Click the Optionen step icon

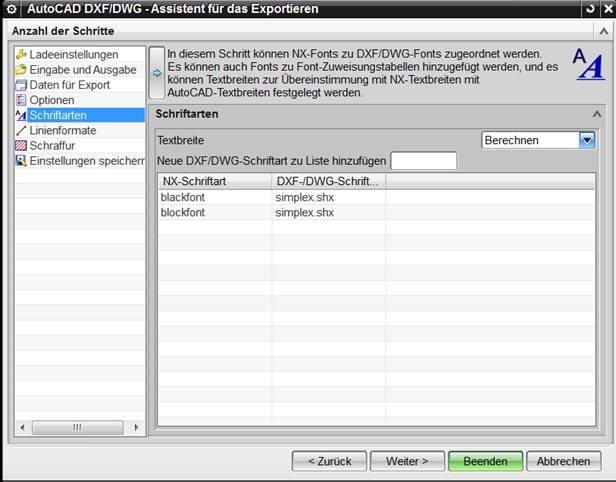21,100
